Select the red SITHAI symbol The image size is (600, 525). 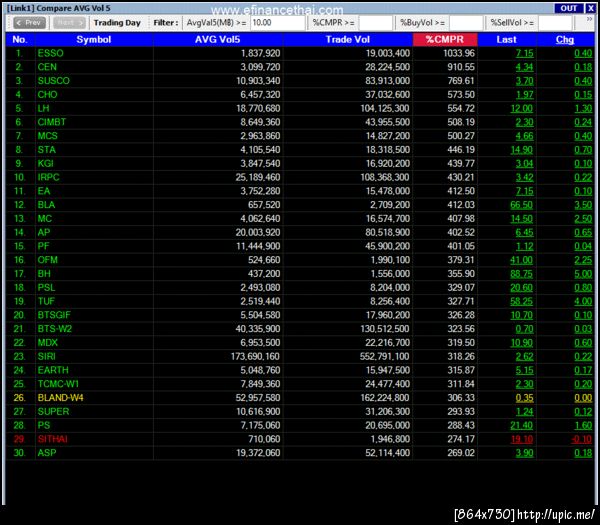click(53, 439)
